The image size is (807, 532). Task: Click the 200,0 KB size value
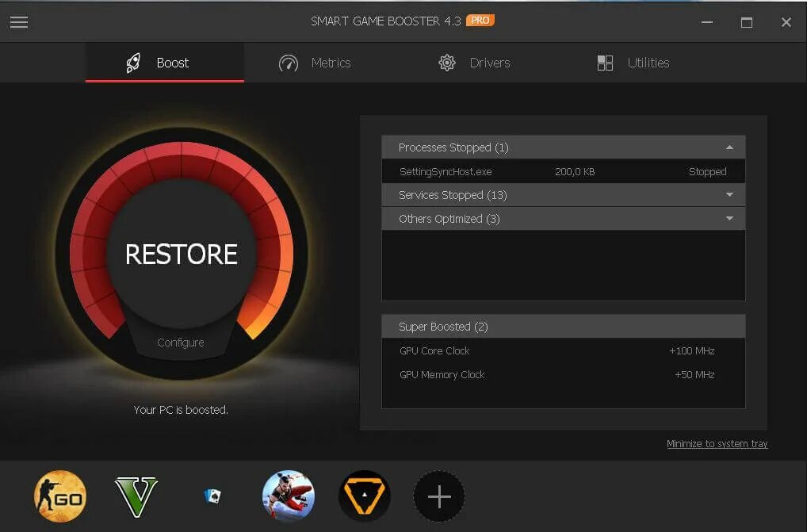[x=575, y=172]
